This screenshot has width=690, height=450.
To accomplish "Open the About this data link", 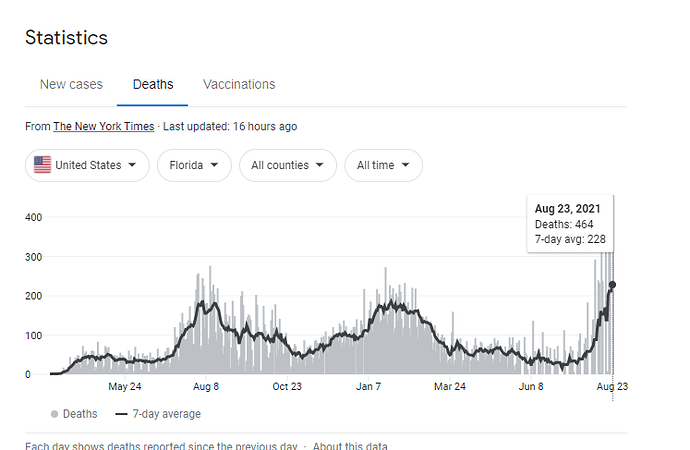I will click(x=350, y=445).
